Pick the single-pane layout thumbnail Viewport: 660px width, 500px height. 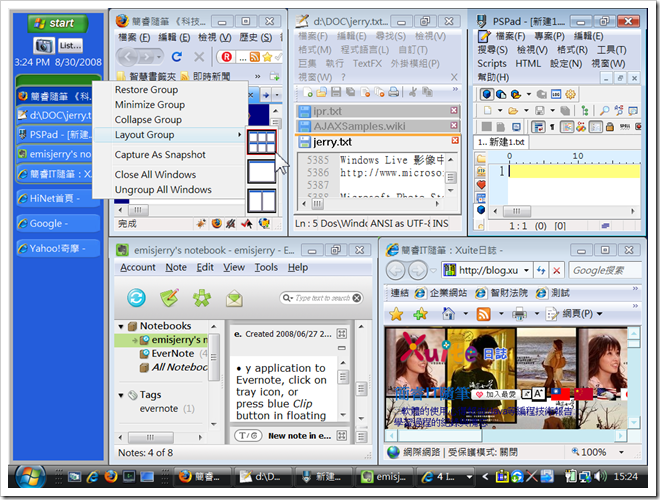261,172
